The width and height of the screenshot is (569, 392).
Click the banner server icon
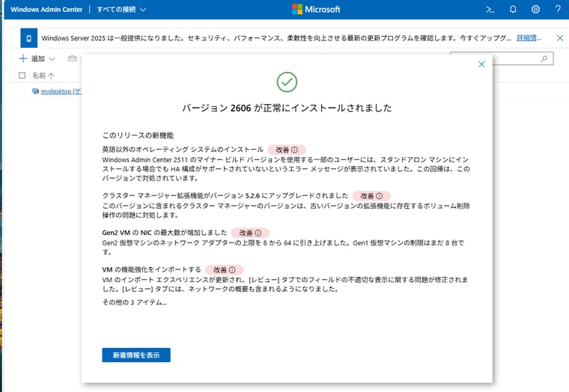(28, 38)
